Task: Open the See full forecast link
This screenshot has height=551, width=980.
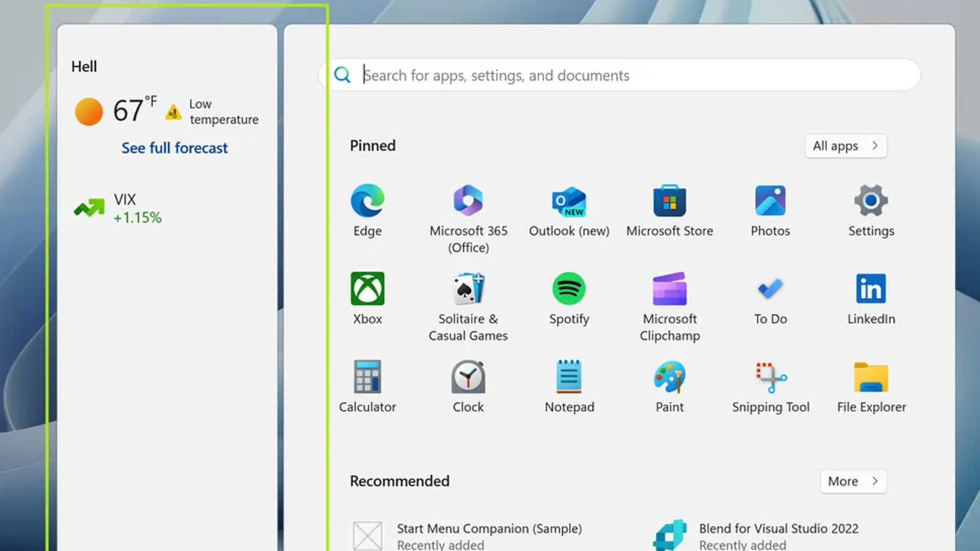Action: [175, 148]
